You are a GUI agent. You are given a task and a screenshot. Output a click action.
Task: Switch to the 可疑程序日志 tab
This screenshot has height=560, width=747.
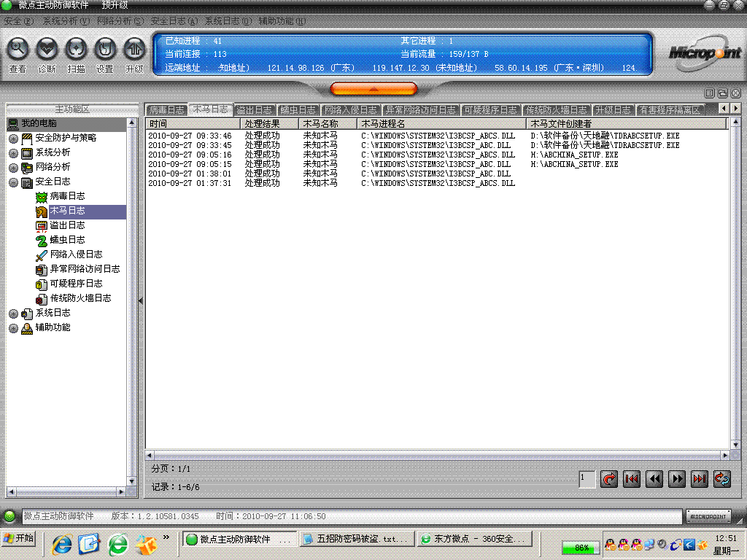coord(490,110)
